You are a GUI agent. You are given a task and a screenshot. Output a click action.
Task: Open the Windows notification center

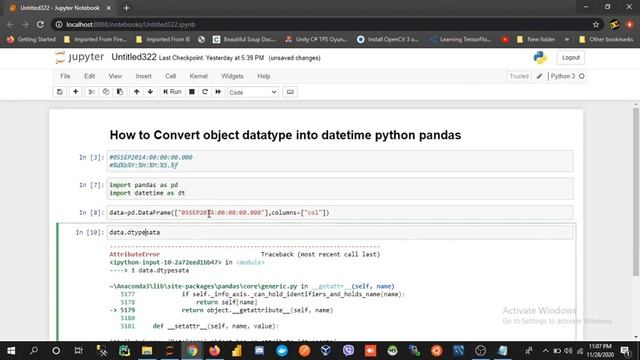pyautogui.click(x=625, y=351)
